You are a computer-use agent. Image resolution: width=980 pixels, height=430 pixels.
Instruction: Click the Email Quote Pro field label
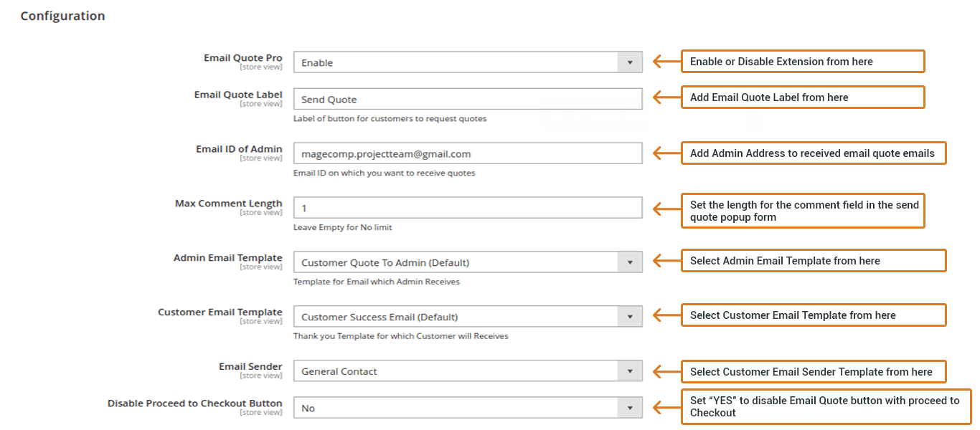click(242, 58)
